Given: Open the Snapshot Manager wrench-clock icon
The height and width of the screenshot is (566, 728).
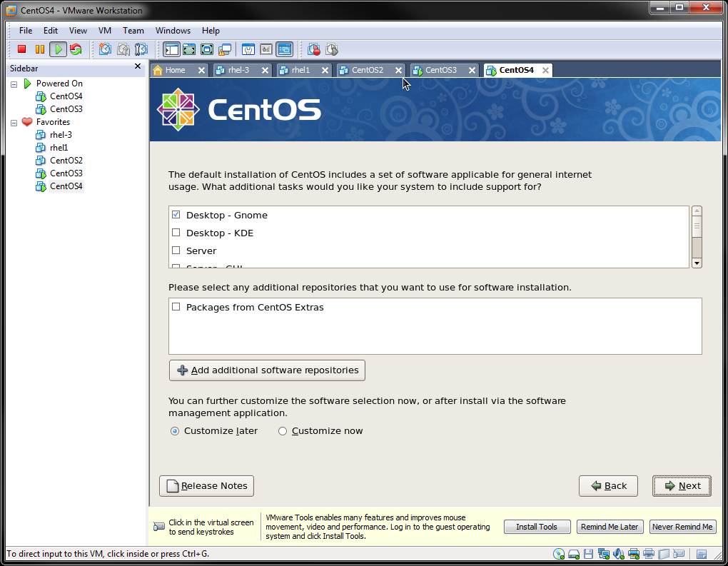Looking at the screenshot, I should pyautogui.click(x=141, y=49).
